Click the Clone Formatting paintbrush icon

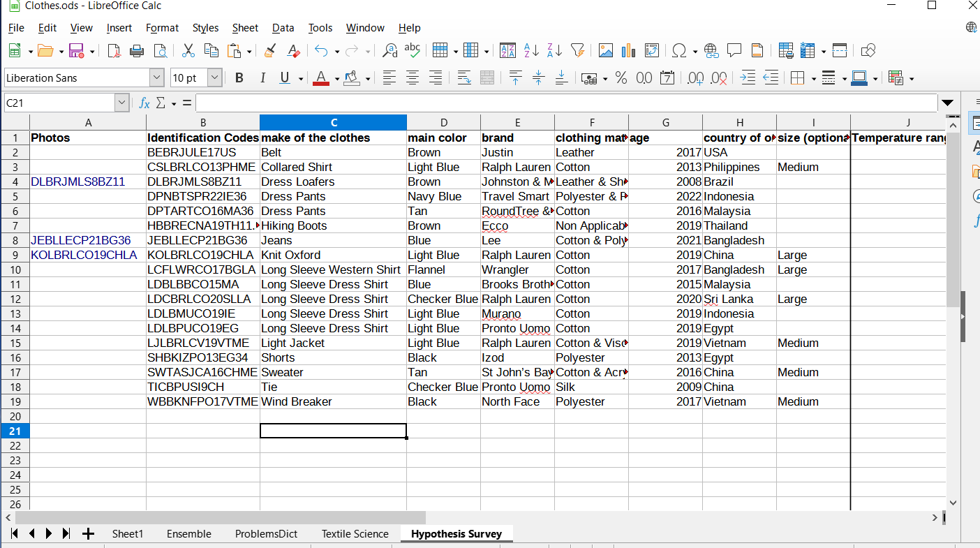pos(269,50)
